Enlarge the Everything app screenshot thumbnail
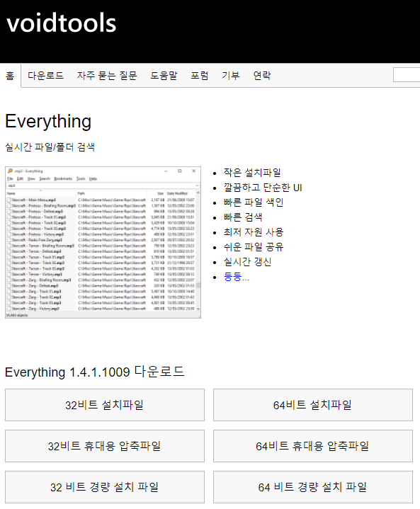Viewport: 420px width, 509px height. point(103,243)
